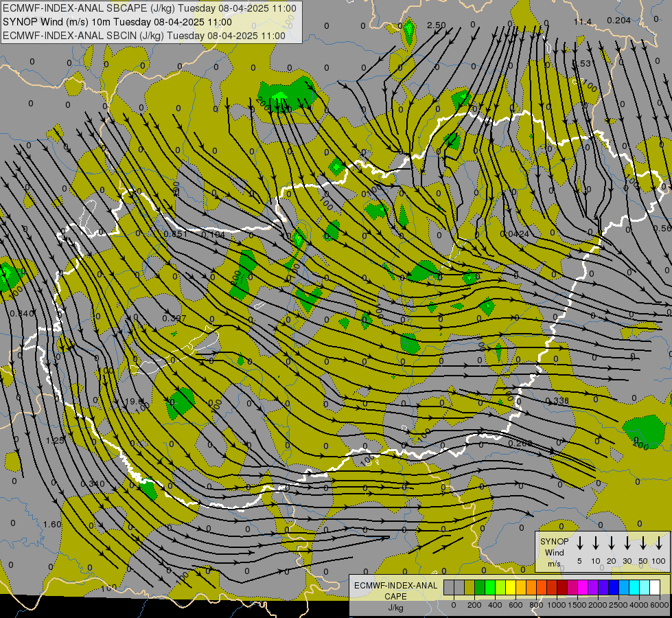Pick the bright green swatch in the CAPE legend

pos(490,587)
